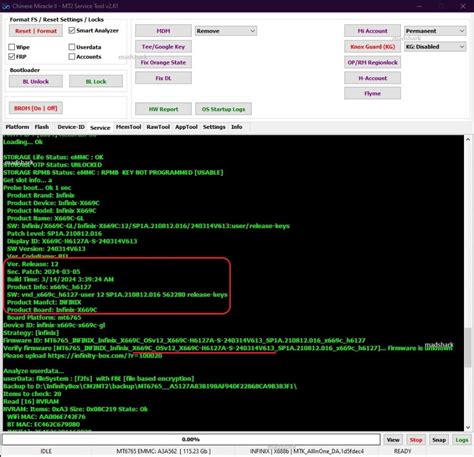Click the IDLE status bar entry
The height and width of the screenshot is (457, 474).
tap(46, 451)
